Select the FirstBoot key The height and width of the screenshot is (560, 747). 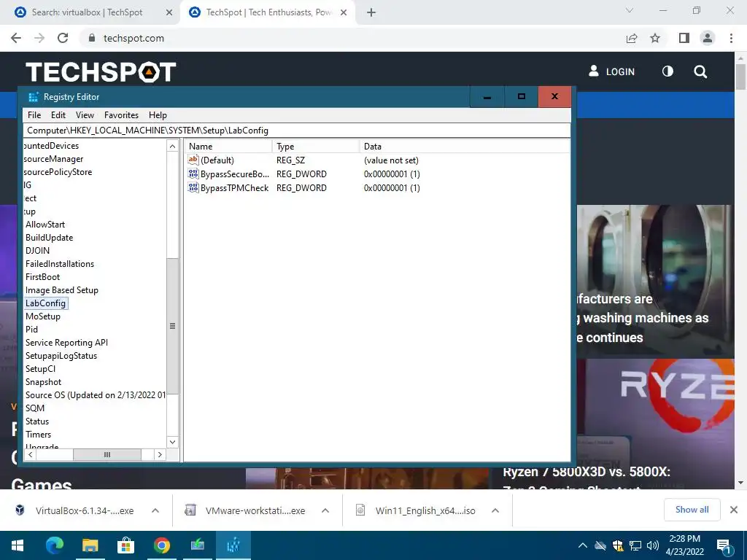[x=42, y=276]
